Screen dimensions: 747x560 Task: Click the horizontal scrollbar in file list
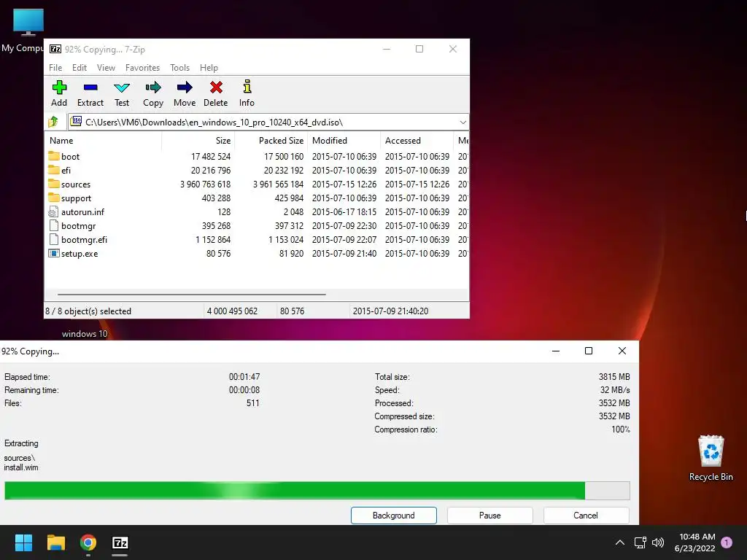192,295
